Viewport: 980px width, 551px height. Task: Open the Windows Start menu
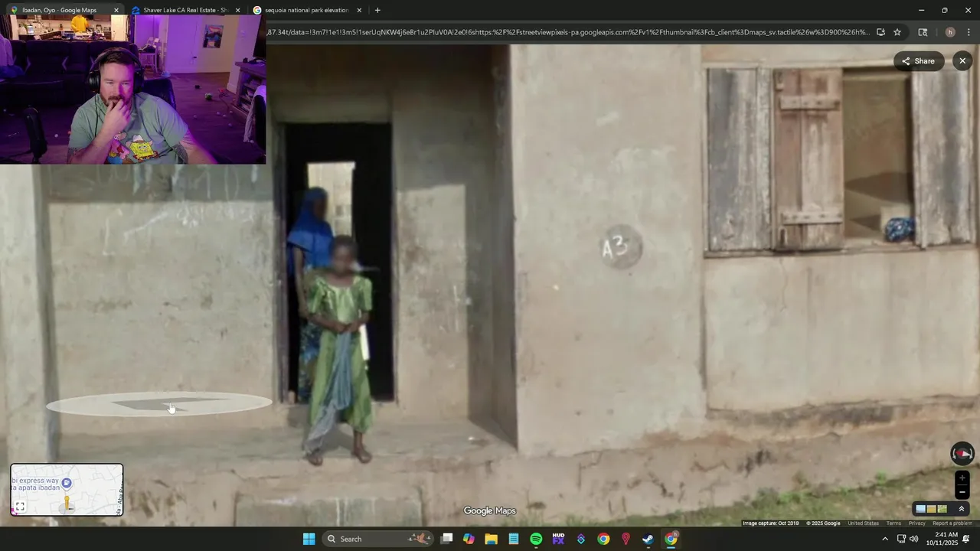309,539
